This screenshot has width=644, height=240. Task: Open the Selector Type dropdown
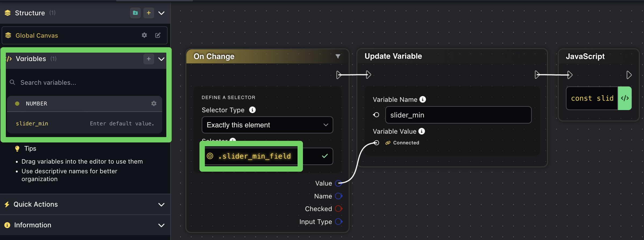tap(267, 125)
